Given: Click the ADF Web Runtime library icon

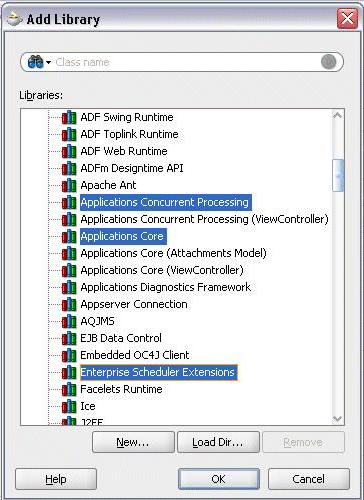Looking at the screenshot, I should pos(69,151).
